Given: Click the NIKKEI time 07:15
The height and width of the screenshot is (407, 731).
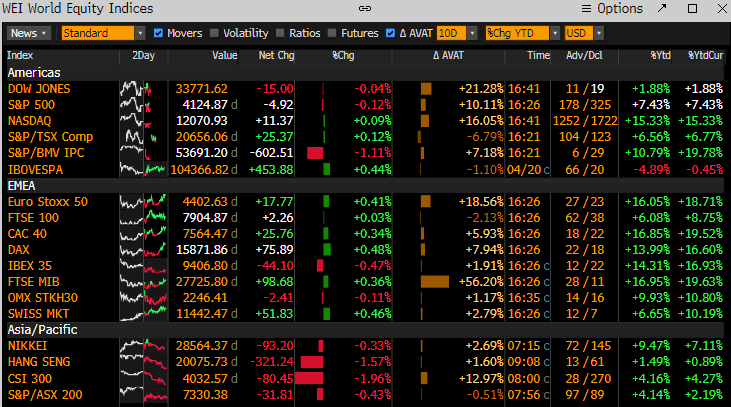Looking at the screenshot, I should click(x=524, y=346).
